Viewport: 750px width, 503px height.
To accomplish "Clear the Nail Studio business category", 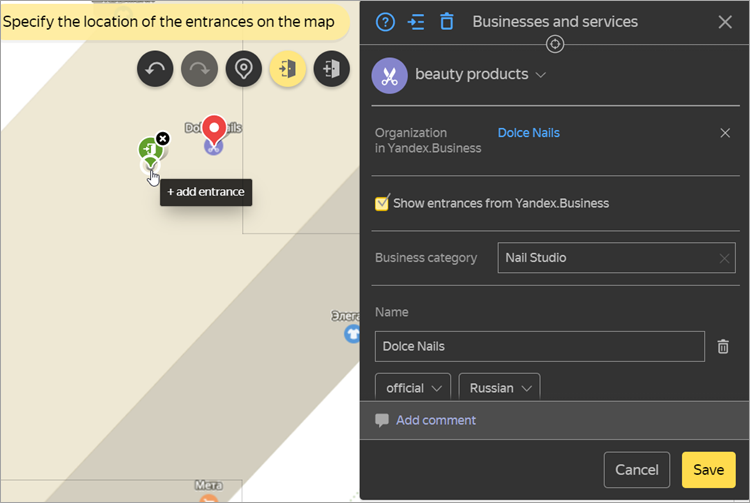I will (724, 258).
